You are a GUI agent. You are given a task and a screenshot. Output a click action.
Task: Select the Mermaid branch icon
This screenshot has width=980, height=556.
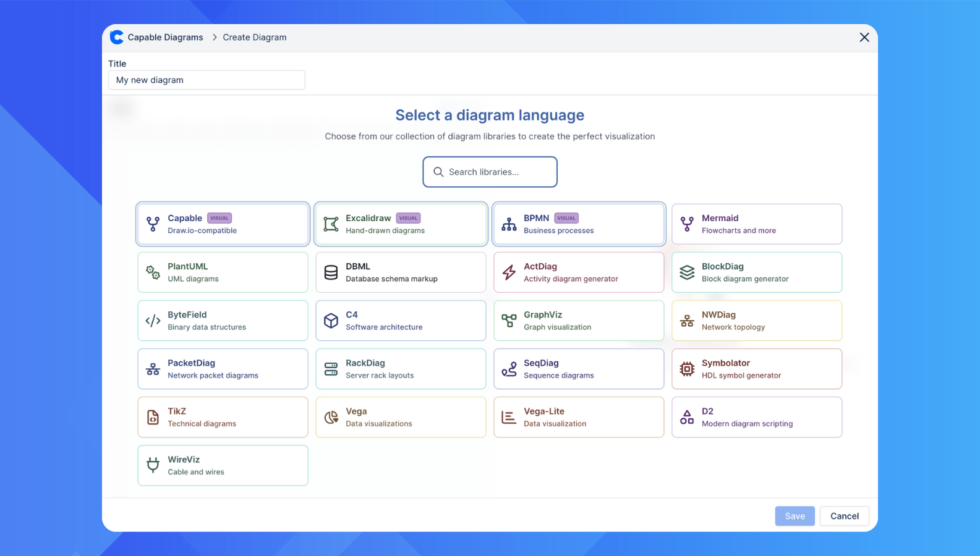687,224
